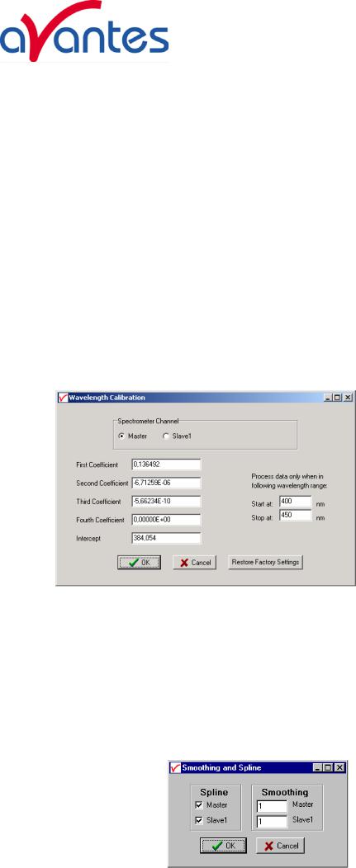Close the Smoothing and Spline window

[339, 767]
